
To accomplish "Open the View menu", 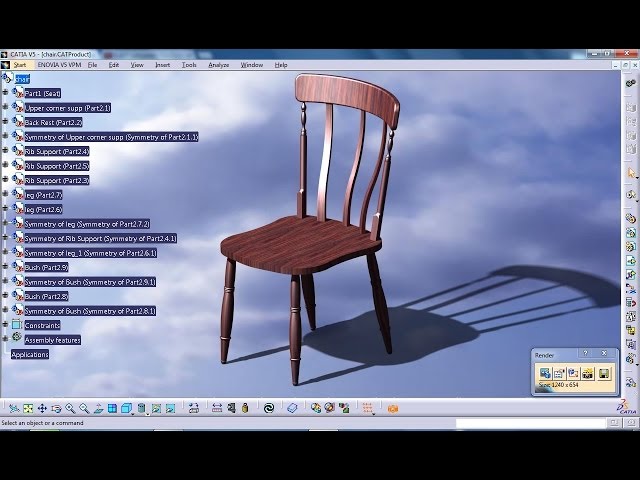I will coord(137,65).
